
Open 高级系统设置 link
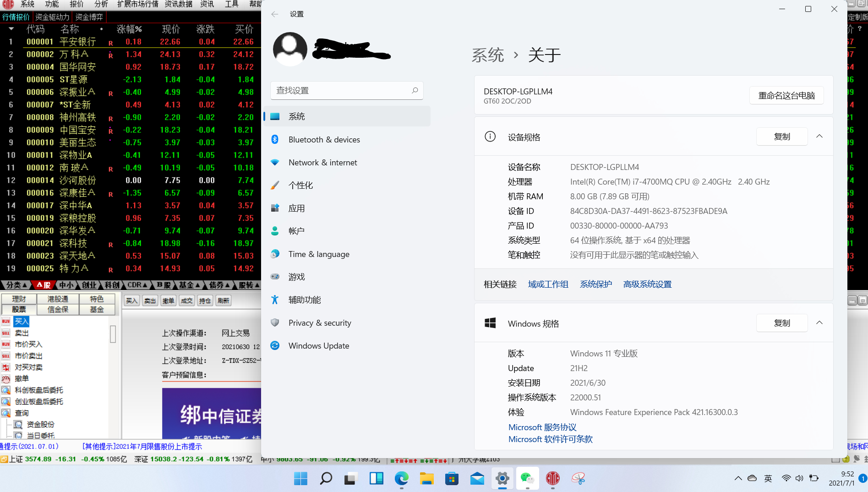tap(647, 284)
